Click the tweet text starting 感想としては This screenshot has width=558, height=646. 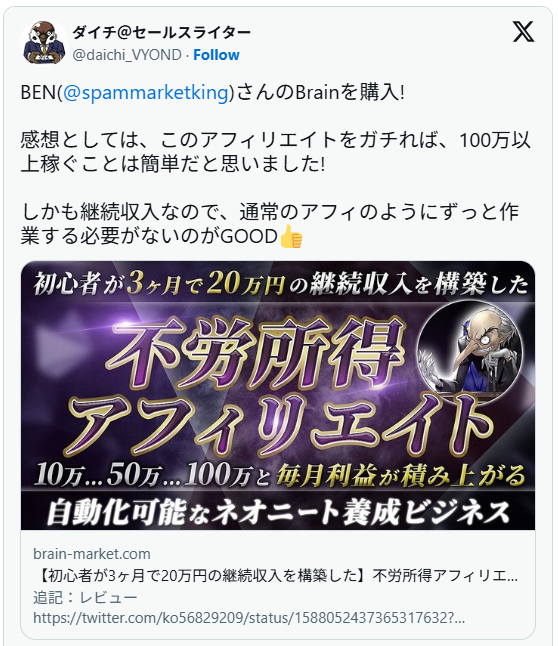pos(275,152)
